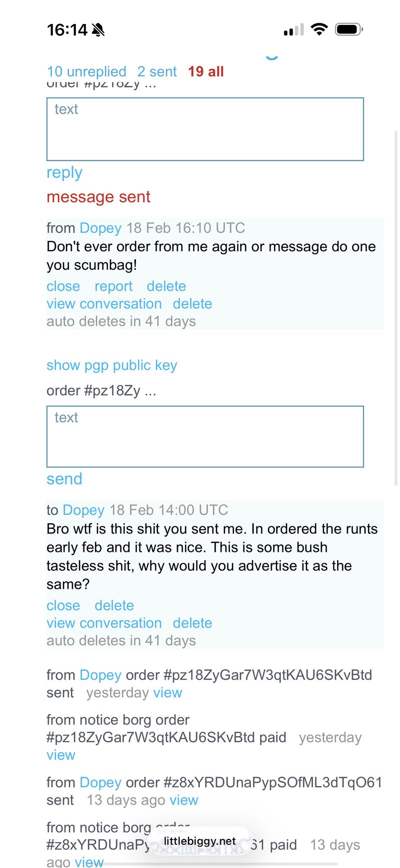Close the message received from Dopey
Image resolution: width=400 pixels, height=868 pixels.
[x=63, y=287]
